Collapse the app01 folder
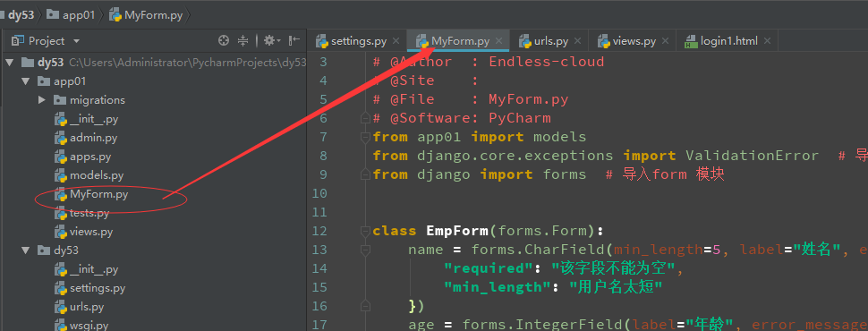This screenshot has height=331, width=868. pos(25,81)
